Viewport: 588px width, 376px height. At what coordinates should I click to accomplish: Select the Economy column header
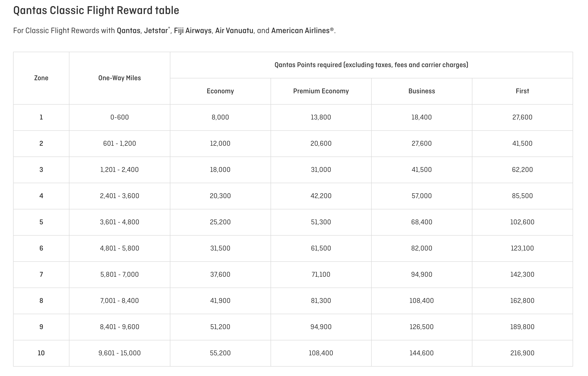coord(220,91)
